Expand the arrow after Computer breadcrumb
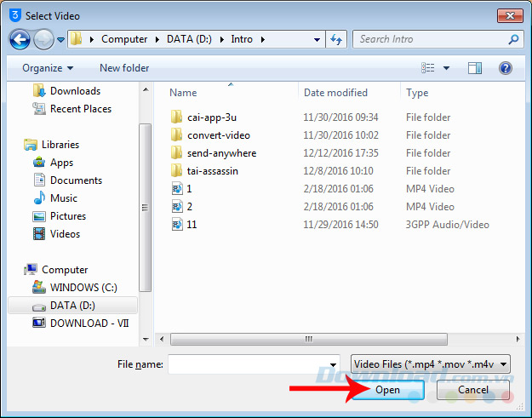 pos(157,40)
